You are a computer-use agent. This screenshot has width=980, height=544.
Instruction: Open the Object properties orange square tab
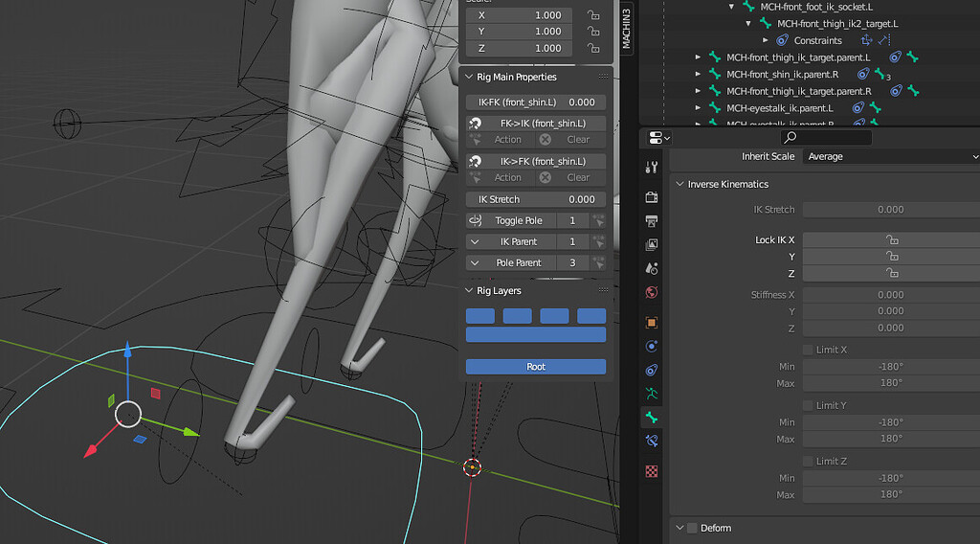(x=651, y=323)
